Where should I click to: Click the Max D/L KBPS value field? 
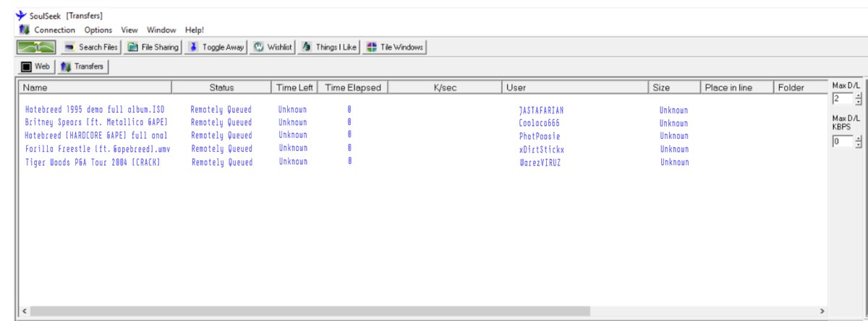pos(843,142)
